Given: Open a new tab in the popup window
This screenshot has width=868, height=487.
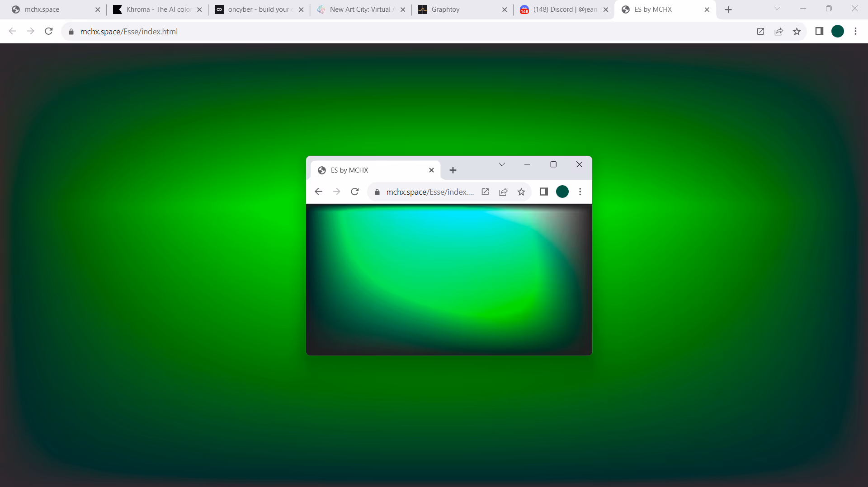Looking at the screenshot, I should point(453,170).
